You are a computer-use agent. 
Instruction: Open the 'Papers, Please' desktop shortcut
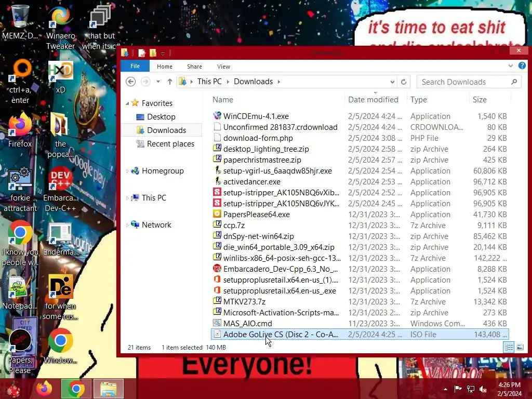[x=20, y=352]
